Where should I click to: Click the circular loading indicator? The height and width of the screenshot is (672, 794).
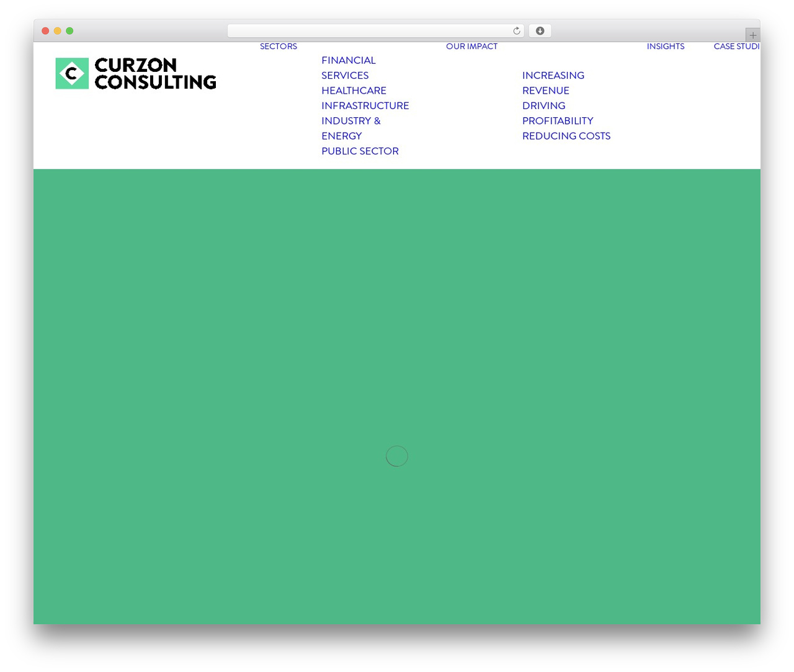point(397,456)
